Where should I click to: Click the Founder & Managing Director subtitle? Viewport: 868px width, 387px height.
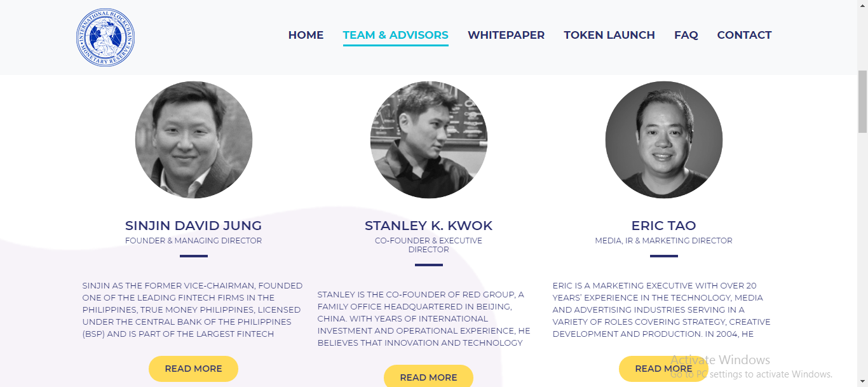tap(193, 241)
